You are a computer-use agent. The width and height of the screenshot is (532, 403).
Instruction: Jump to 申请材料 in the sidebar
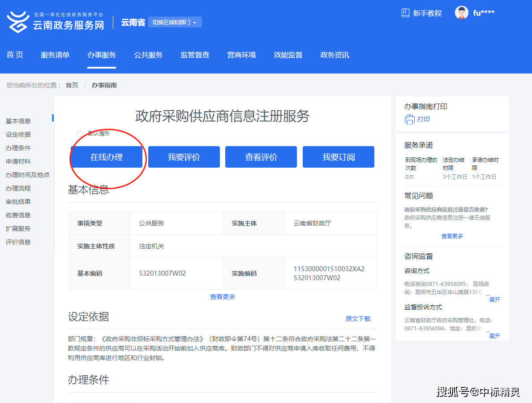(x=18, y=162)
